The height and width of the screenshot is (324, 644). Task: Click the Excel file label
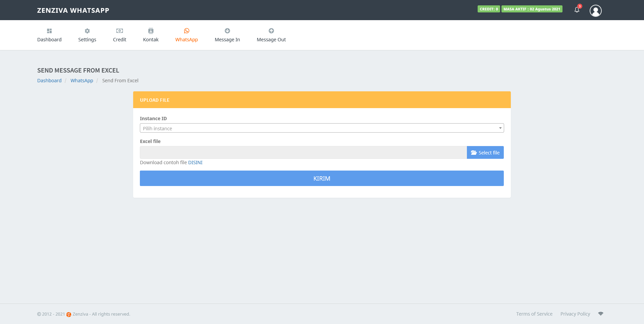coord(150,141)
